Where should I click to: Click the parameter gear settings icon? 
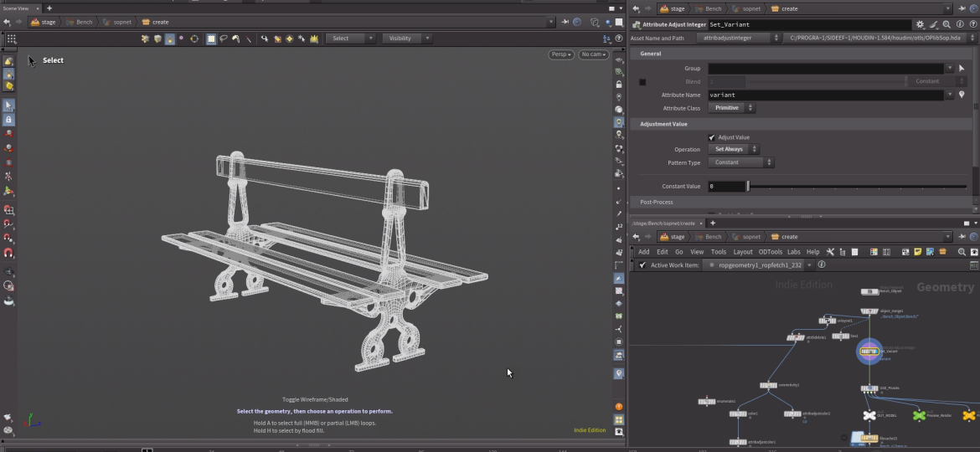pyautogui.click(x=920, y=25)
